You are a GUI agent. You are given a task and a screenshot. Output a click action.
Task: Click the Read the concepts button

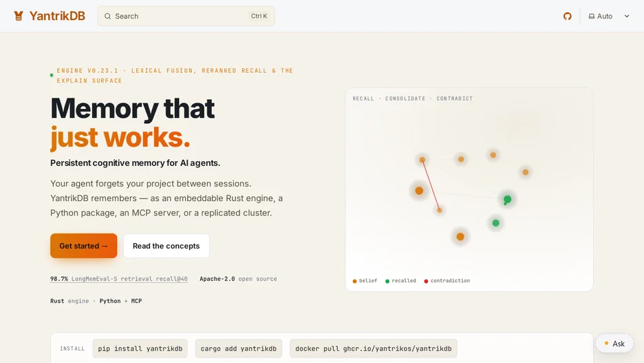(x=167, y=246)
